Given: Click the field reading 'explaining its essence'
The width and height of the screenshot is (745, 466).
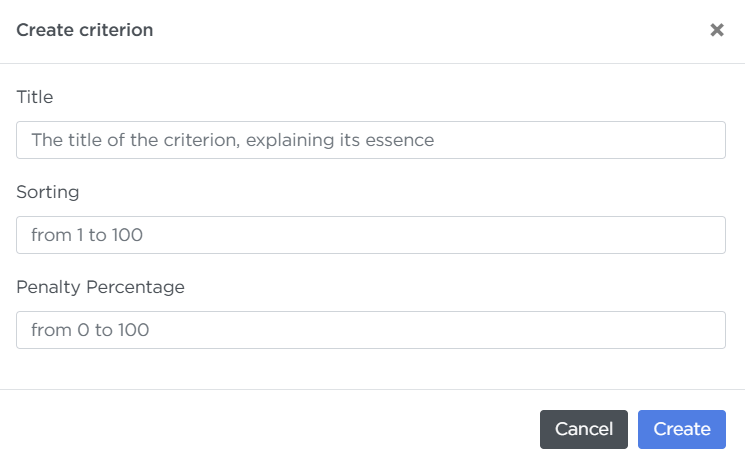Looking at the screenshot, I should click(x=370, y=140).
